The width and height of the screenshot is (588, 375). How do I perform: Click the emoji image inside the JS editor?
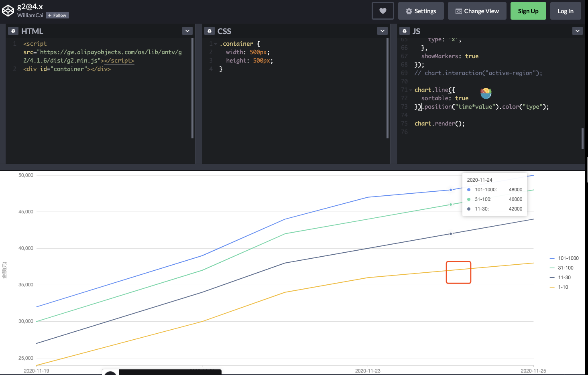[486, 93]
